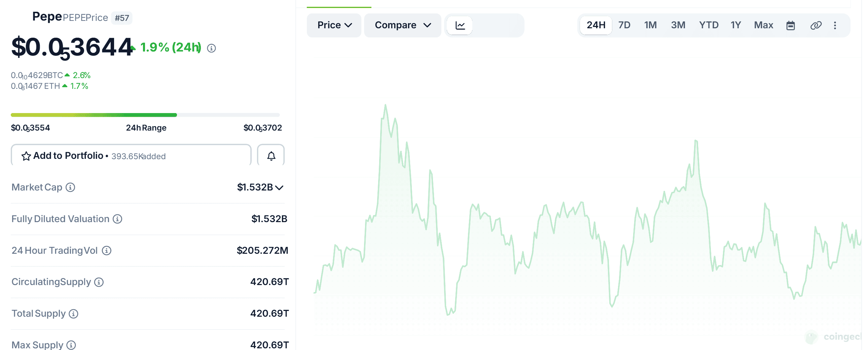Select the 1Y time range
The height and width of the screenshot is (350, 868).
tap(736, 25)
